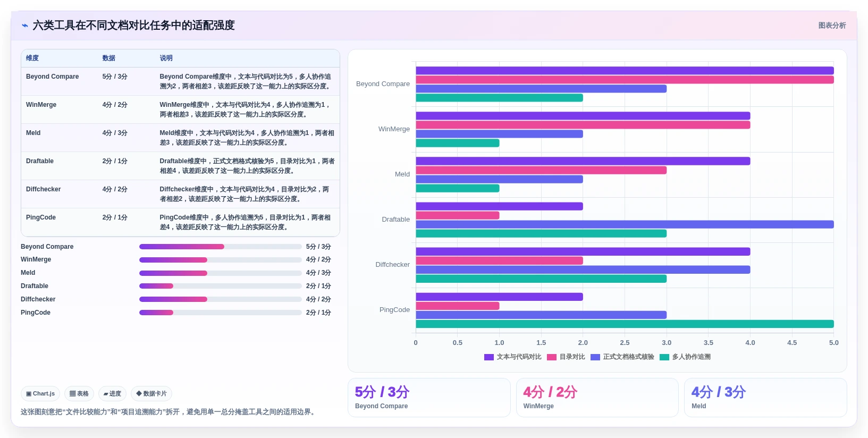Click Draftable's blue 正式文档格式核验 bar
868x438 pixels.
pos(625,224)
